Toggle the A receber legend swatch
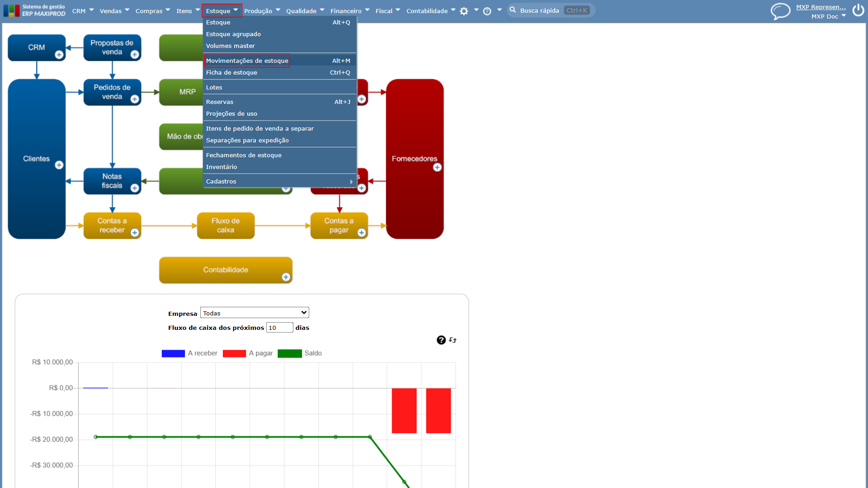The image size is (868, 488). pyautogui.click(x=173, y=353)
